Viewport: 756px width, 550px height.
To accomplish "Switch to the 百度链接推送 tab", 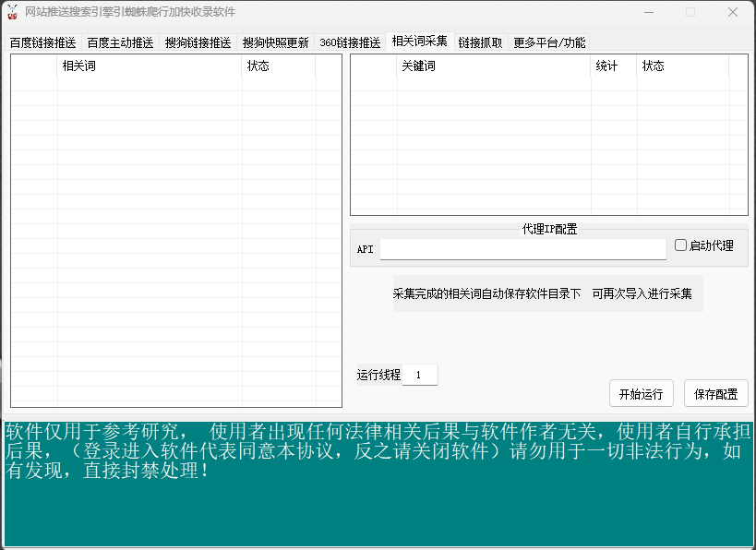I will [42, 42].
